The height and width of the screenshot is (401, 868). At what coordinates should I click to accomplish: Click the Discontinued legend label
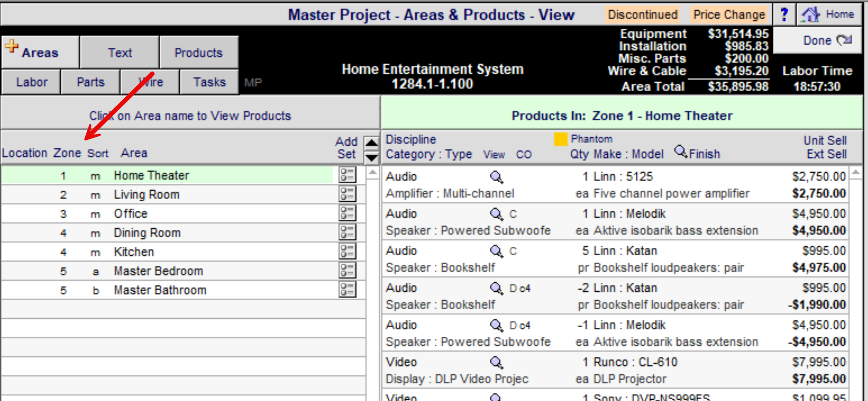(x=642, y=14)
